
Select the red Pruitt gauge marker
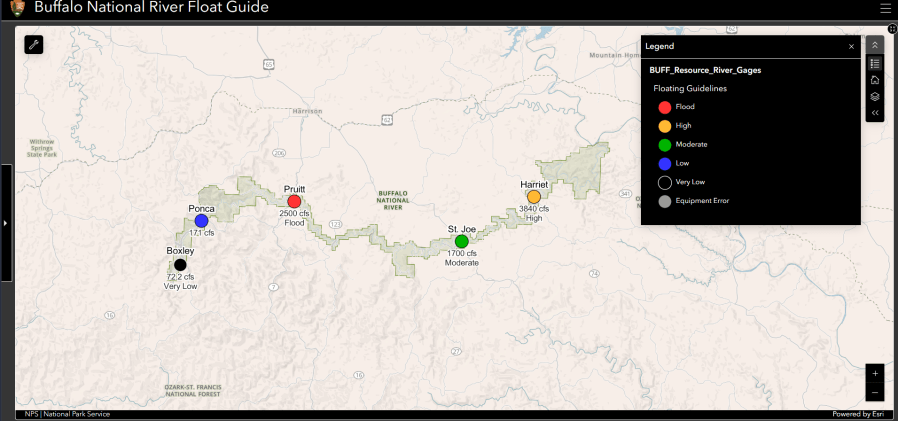294,201
